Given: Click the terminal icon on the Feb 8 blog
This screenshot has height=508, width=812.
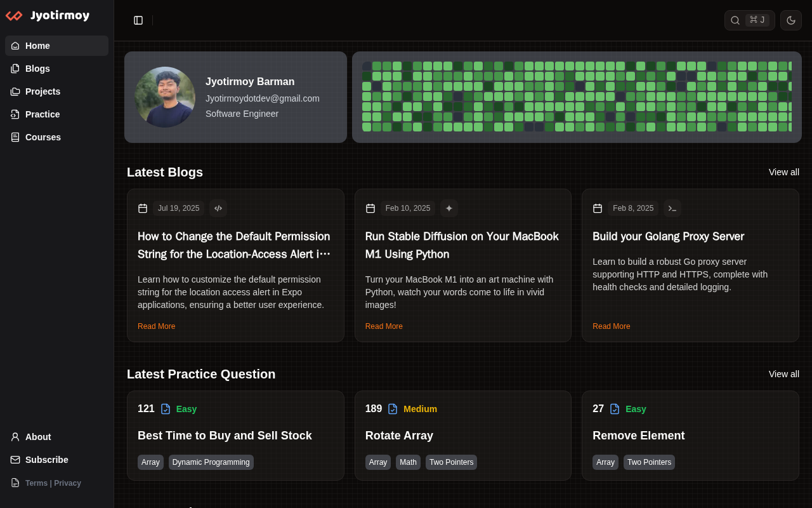Looking at the screenshot, I should coord(672,208).
